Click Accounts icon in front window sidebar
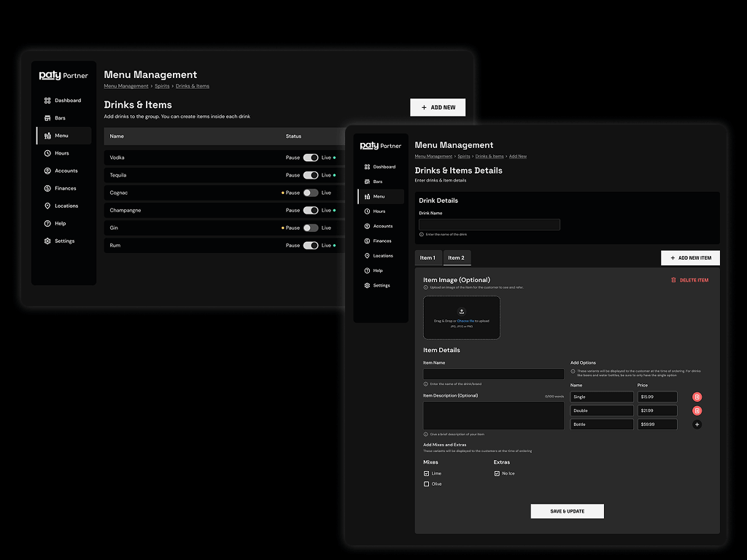 [367, 226]
